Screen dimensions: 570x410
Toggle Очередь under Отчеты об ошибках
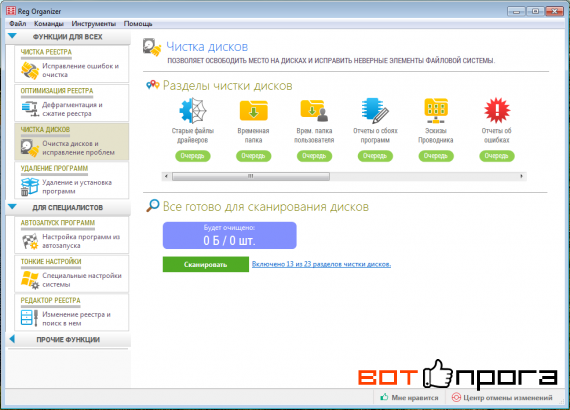497,156
